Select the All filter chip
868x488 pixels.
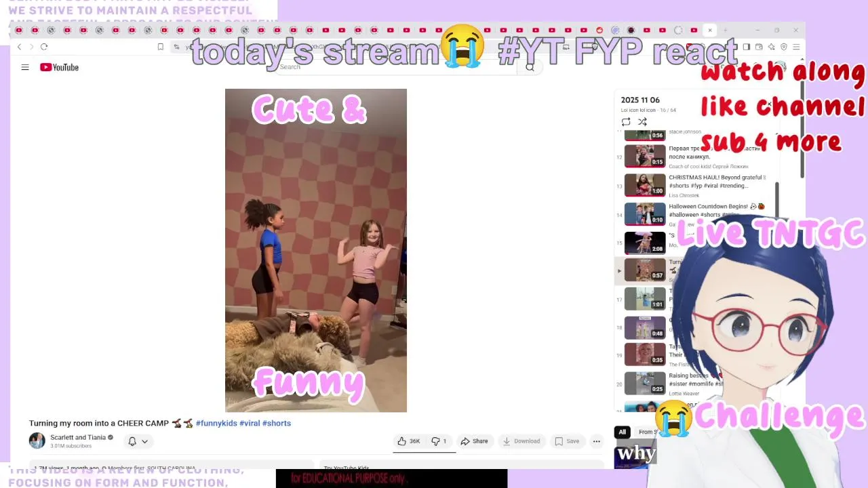[x=622, y=432]
